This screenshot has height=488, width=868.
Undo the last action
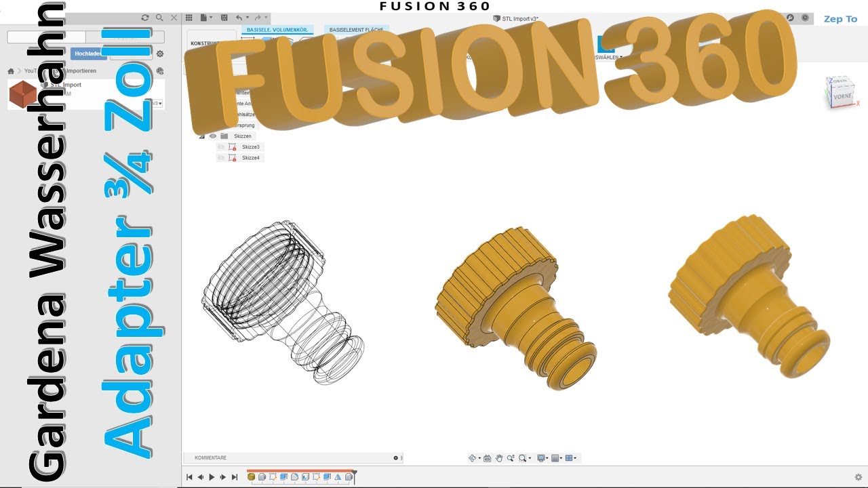click(239, 18)
